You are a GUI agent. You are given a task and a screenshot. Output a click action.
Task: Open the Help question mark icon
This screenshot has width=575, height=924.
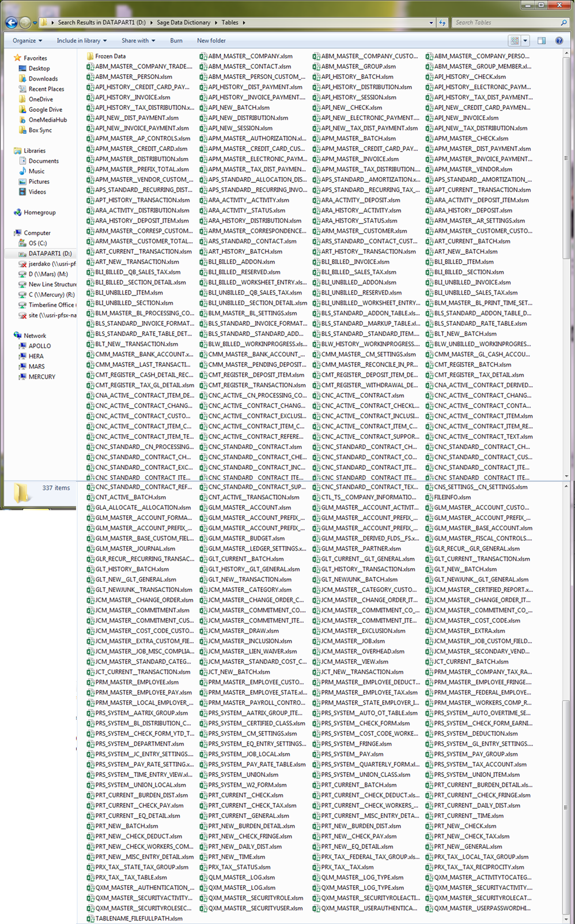559,40
